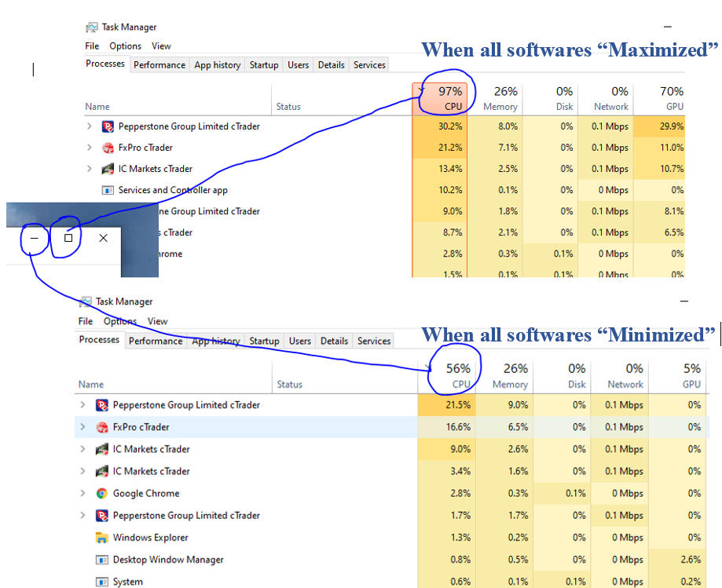This screenshot has height=588, width=722.
Task: Click the "2.6%" GPU value for Desktop Window Manager
Action: pyautogui.click(x=691, y=560)
